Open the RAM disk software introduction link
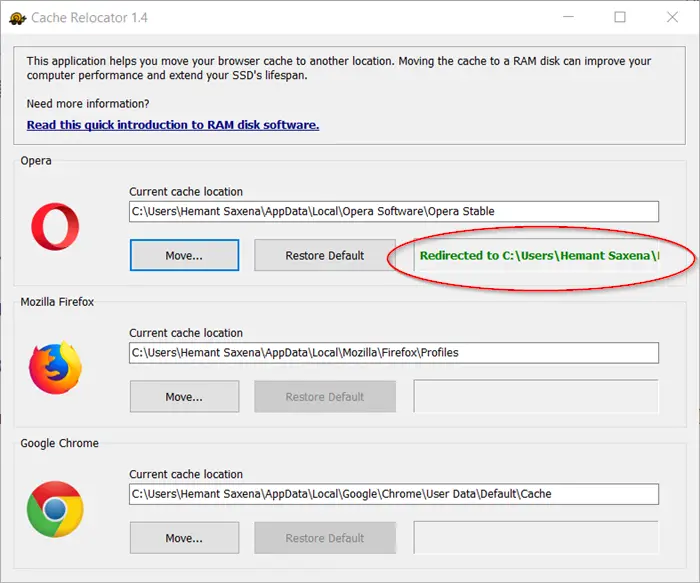 (173, 125)
